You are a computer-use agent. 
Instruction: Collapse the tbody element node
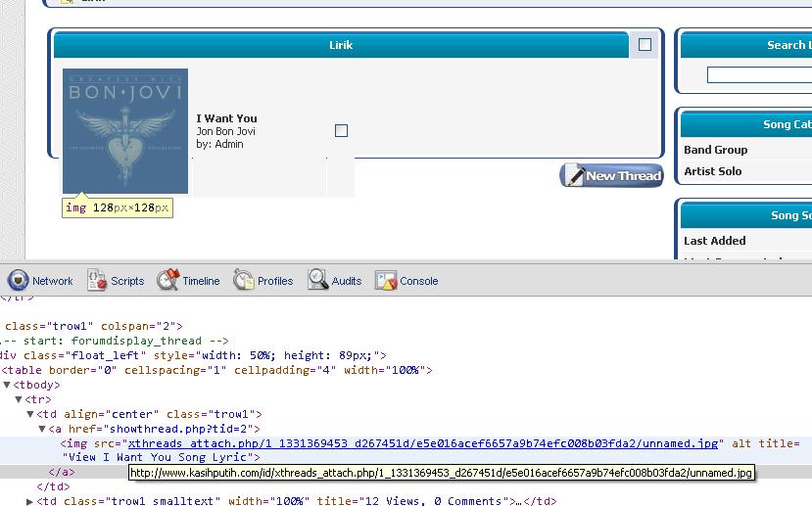point(8,386)
